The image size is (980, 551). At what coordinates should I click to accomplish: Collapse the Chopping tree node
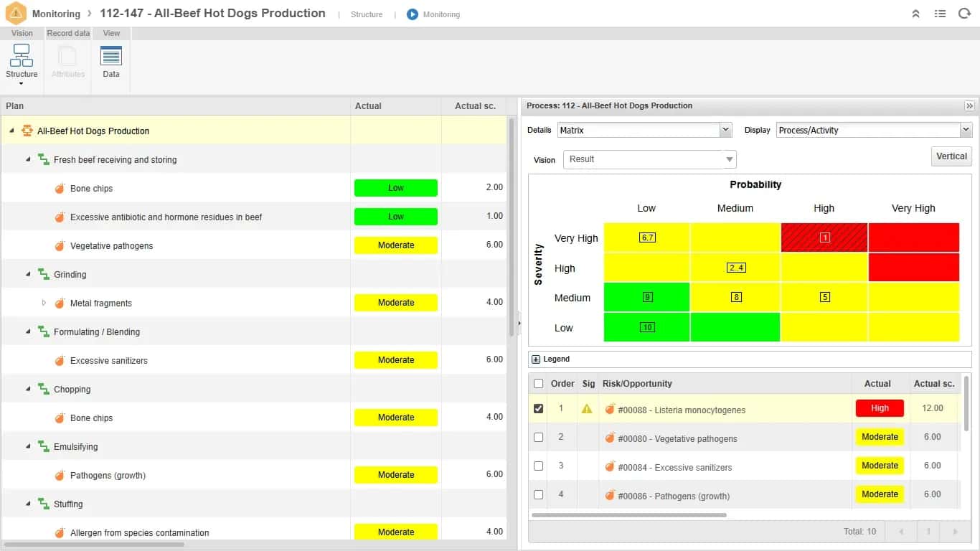29,389
